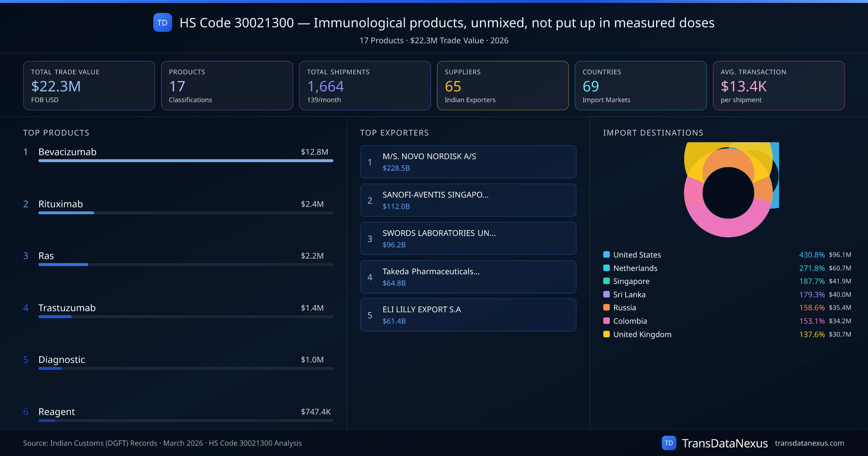Select the Avg. Transaction stat card

pyautogui.click(x=778, y=85)
